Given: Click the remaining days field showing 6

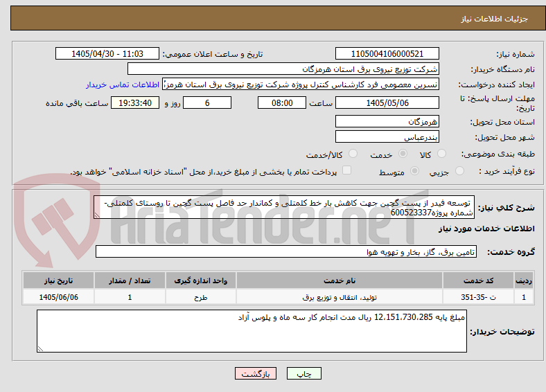Looking at the screenshot, I should (207, 103).
